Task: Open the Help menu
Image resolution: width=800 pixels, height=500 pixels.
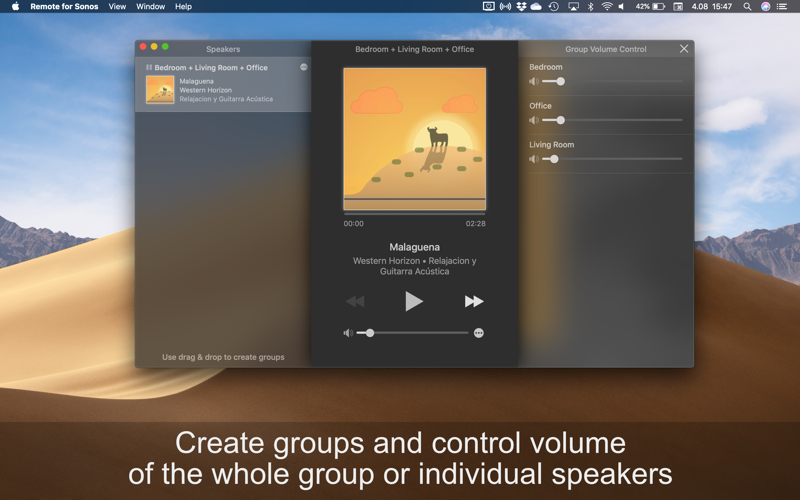Action: tap(183, 7)
